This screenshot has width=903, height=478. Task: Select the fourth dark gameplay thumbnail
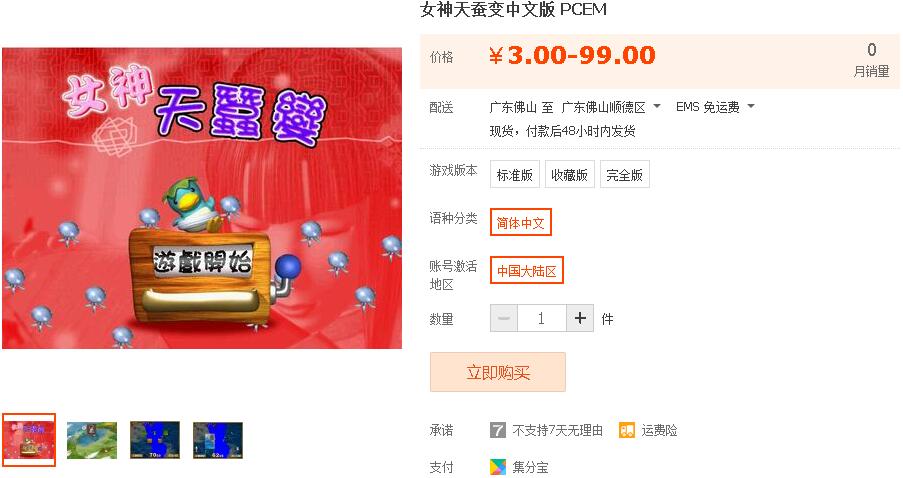click(218, 440)
